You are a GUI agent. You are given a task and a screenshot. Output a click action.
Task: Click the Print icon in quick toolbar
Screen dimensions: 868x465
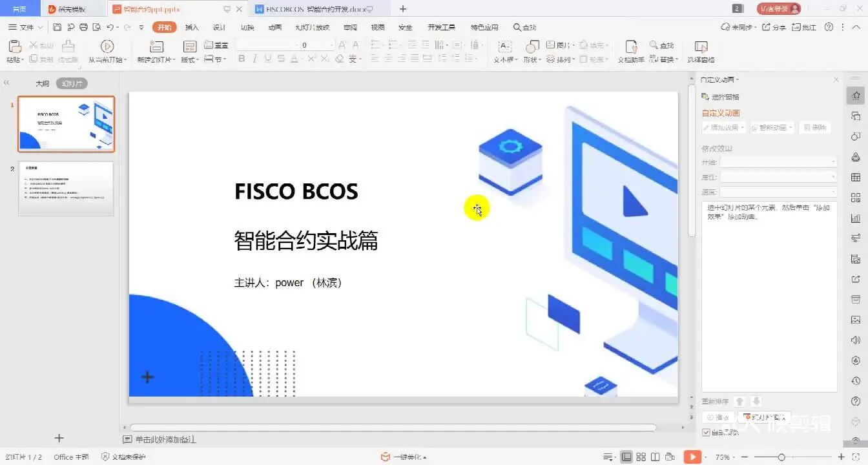click(83, 27)
